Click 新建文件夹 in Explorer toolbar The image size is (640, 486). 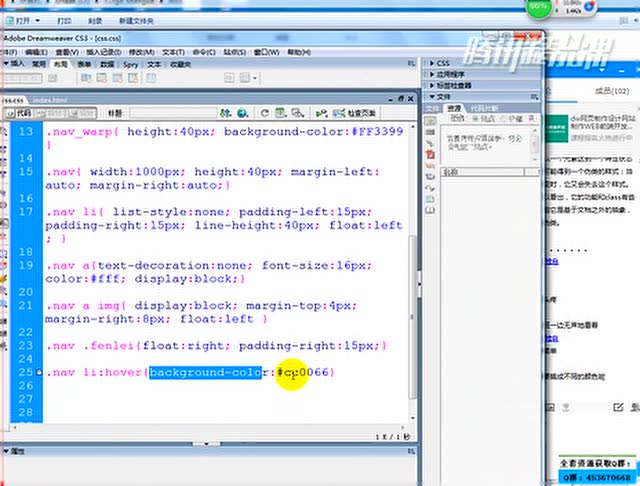tap(136, 21)
